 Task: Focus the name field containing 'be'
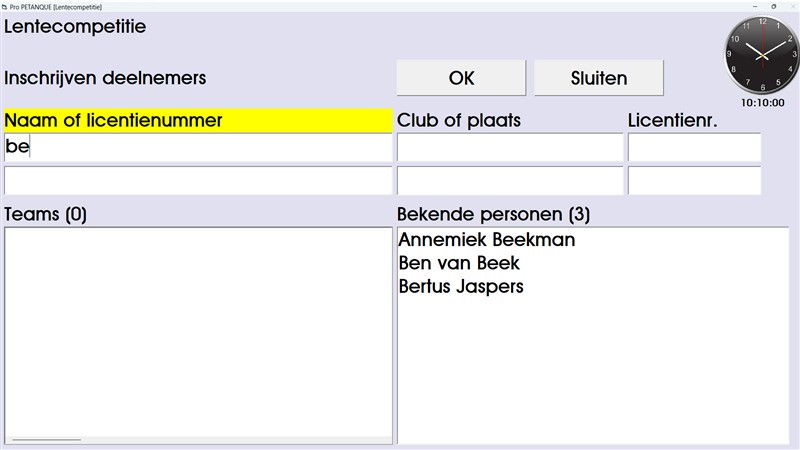[x=198, y=147]
